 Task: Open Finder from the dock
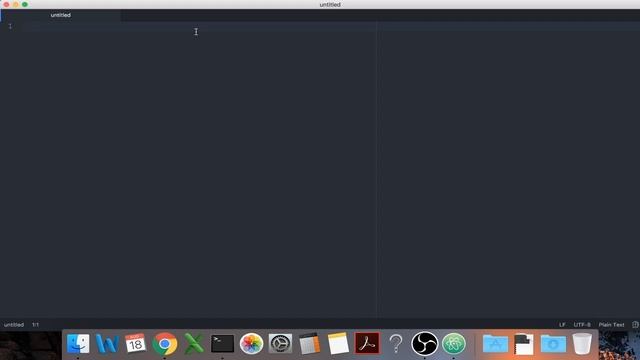(x=78, y=344)
